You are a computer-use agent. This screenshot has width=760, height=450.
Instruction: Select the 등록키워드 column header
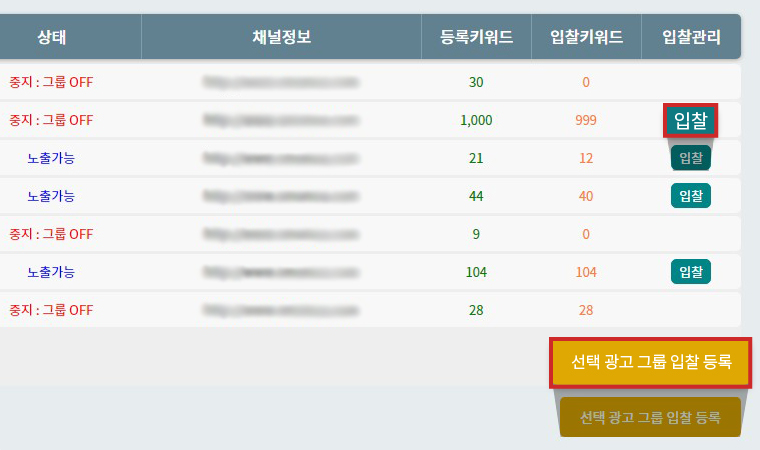[476, 37]
